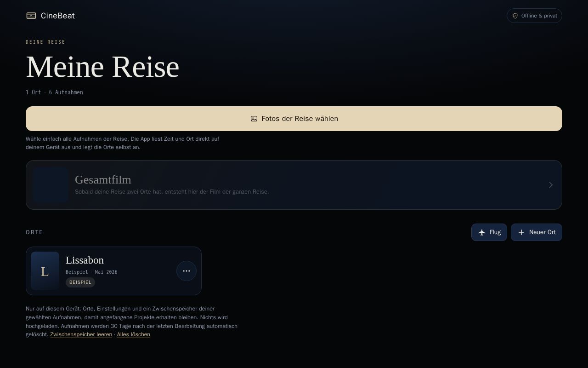Click the Zwischenspeicher leeren link
The image size is (588, 368).
(81, 335)
